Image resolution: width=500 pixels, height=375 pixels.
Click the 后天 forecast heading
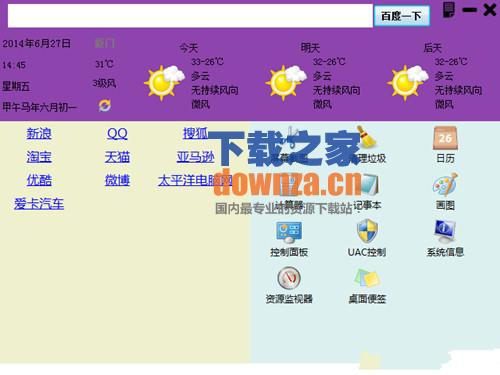(x=433, y=48)
